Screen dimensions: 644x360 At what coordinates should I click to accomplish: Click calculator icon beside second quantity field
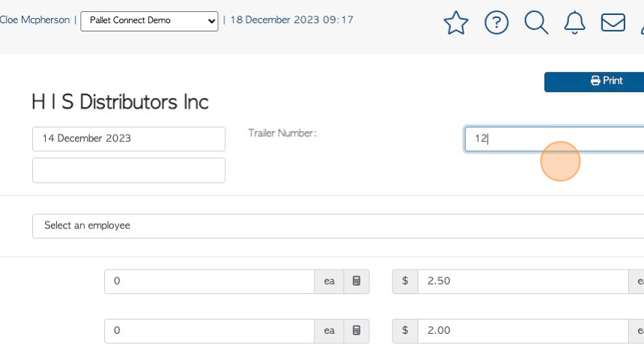pyautogui.click(x=356, y=331)
